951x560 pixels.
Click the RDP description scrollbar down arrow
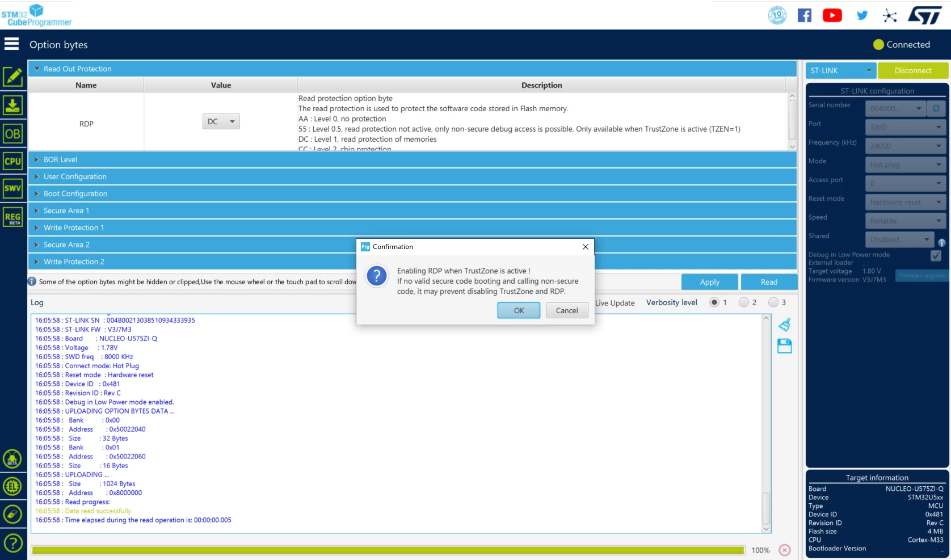point(793,146)
